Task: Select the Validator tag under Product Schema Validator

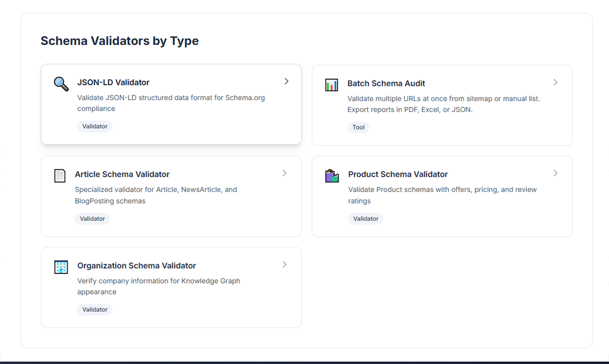Action: (366, 218)
